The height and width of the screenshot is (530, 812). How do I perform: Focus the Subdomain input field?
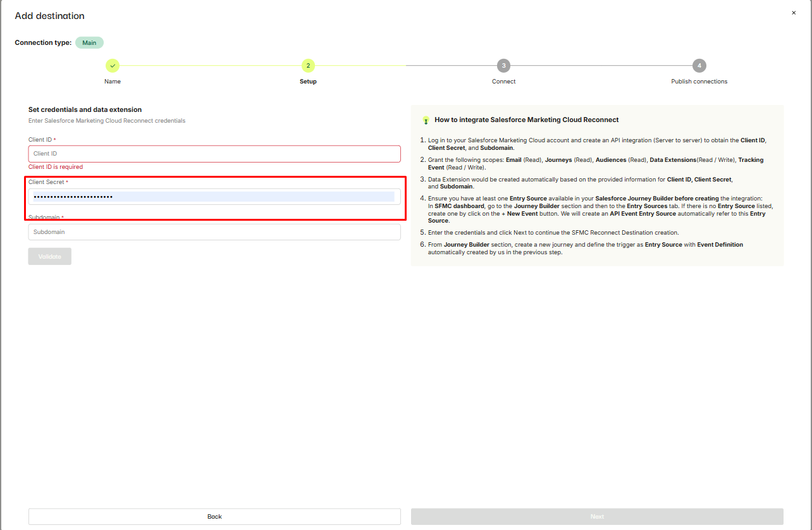coord(214,232)
